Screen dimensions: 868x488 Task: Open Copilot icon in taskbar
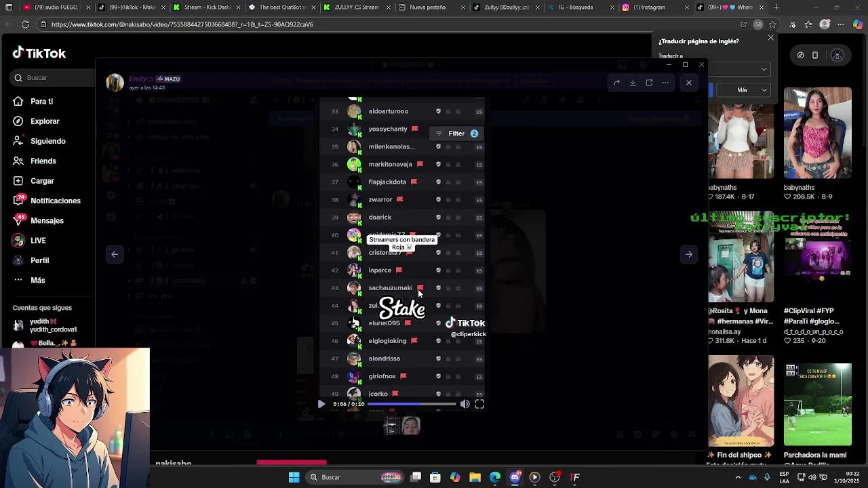click(455, 477)
